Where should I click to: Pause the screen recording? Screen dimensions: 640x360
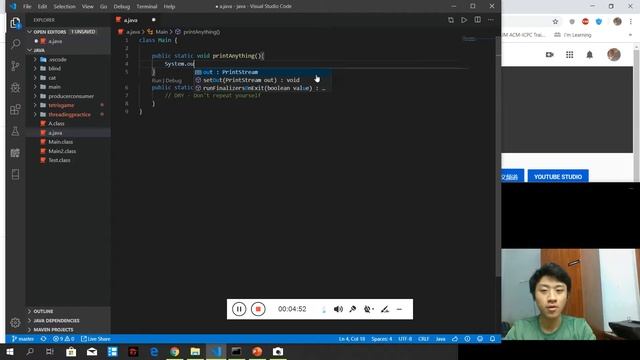[239, 309]
